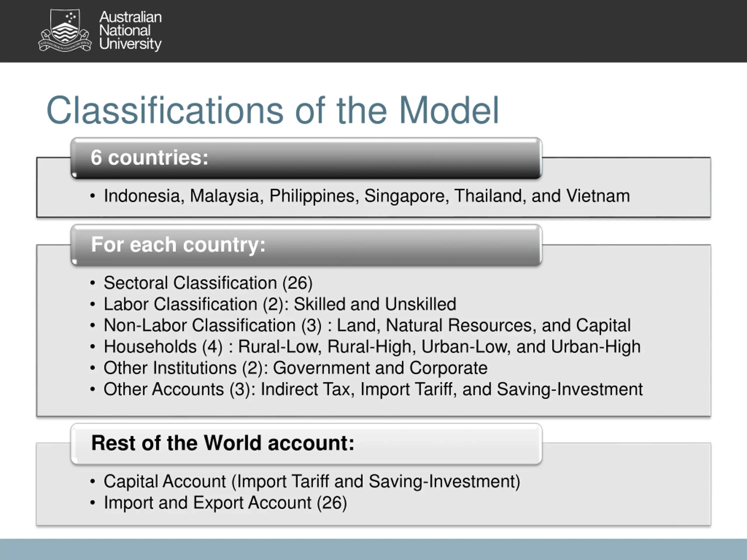Select 'Sectoral Classification (26)' bullet
This screenshot has height=560, width=747.
coord(201,283)
